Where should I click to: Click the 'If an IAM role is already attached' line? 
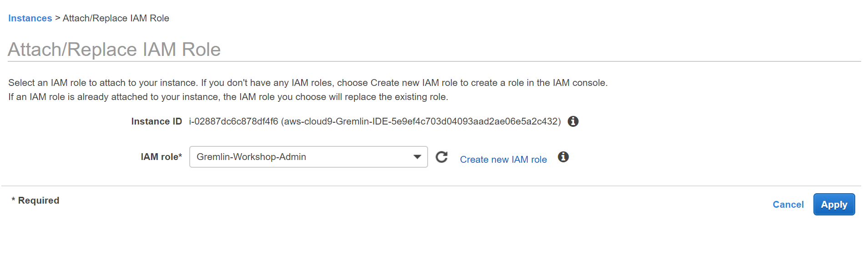tap(228, 97)
